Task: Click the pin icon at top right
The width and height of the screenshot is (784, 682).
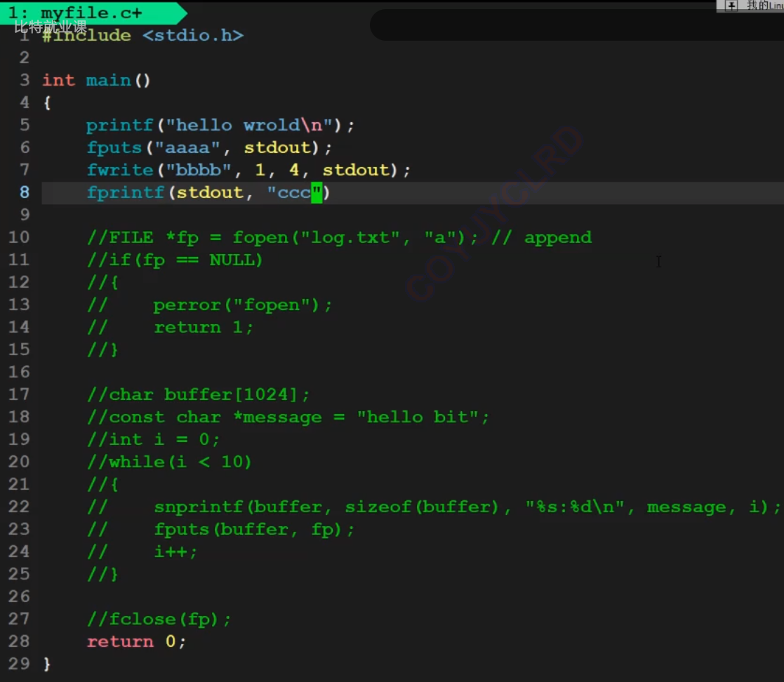Action: tap(731, 6)
